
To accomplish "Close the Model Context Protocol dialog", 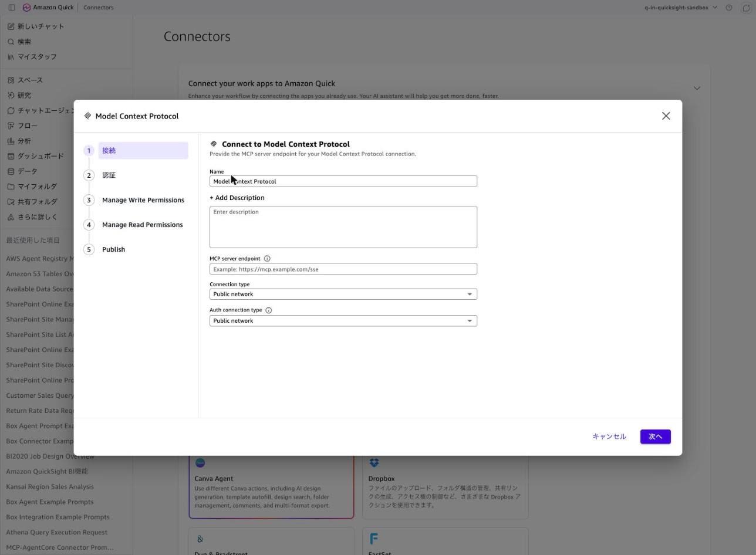I will coord(666,116).
